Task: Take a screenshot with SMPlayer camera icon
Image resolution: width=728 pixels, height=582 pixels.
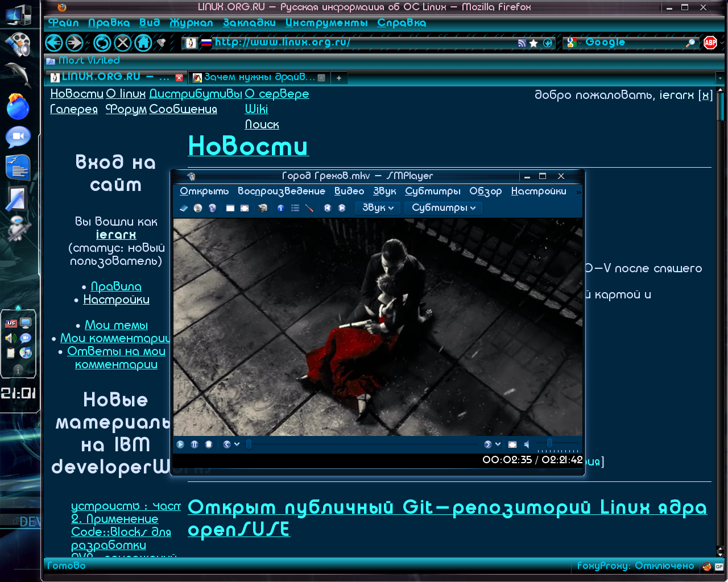Action: coord(262,208)
